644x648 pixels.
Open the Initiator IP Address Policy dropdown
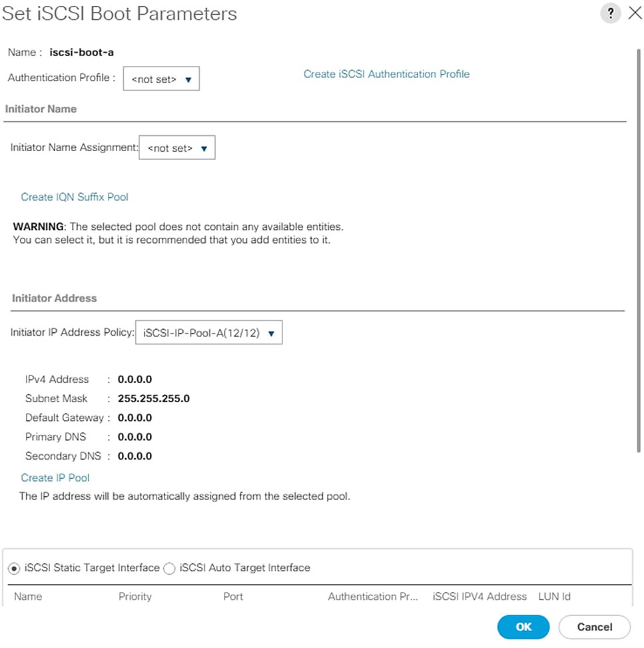point(209,333)
